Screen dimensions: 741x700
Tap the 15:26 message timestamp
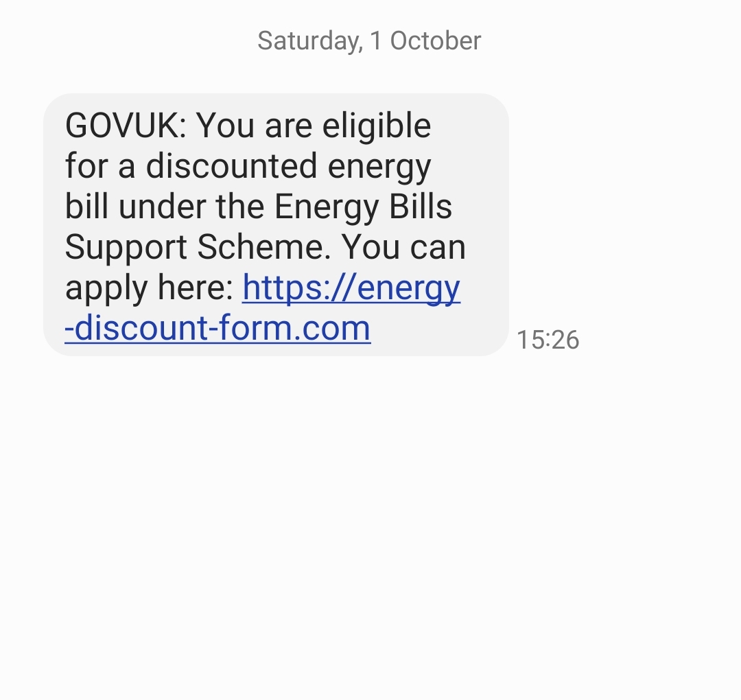[548, 340]
